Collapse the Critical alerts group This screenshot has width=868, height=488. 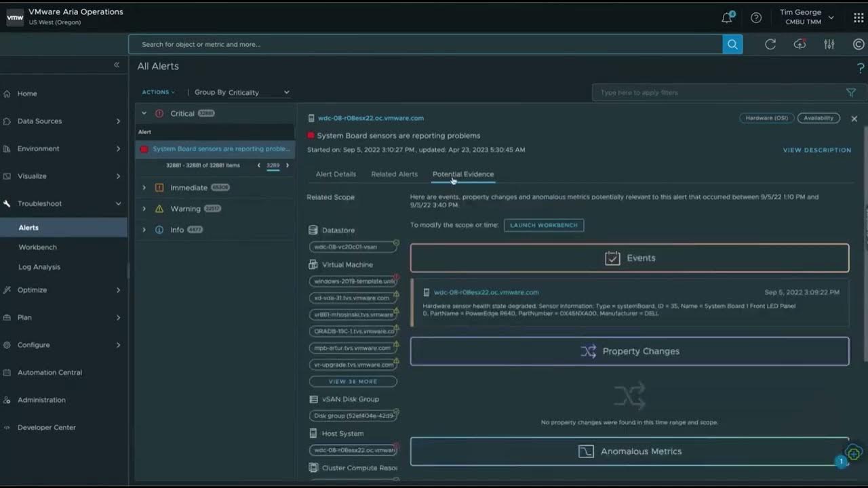point(144,114)
